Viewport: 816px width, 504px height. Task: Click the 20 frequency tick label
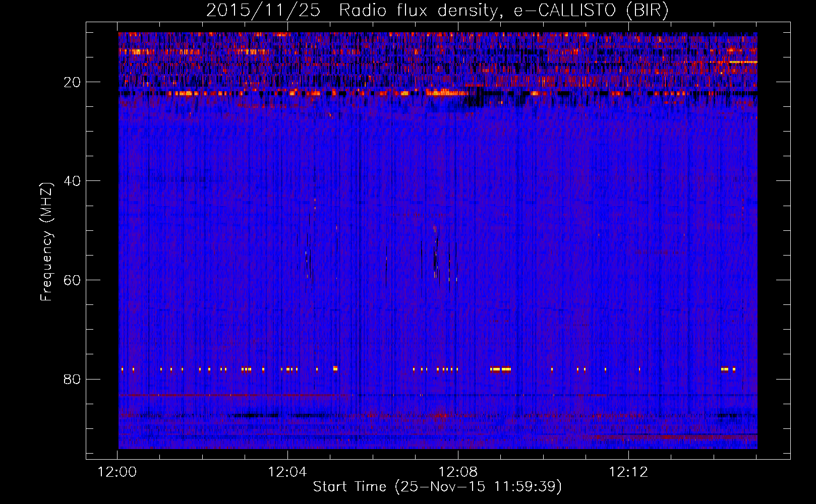(72, 82)
